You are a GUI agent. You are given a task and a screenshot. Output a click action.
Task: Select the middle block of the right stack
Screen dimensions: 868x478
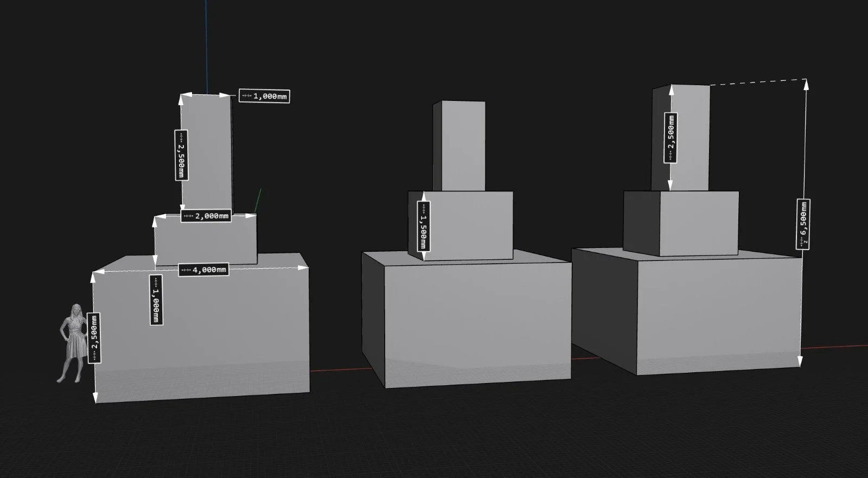click(681, 223)
